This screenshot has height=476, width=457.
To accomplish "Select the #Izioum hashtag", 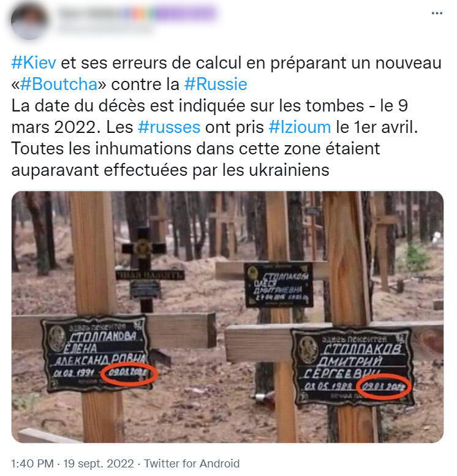I will (x=300, y=127).
